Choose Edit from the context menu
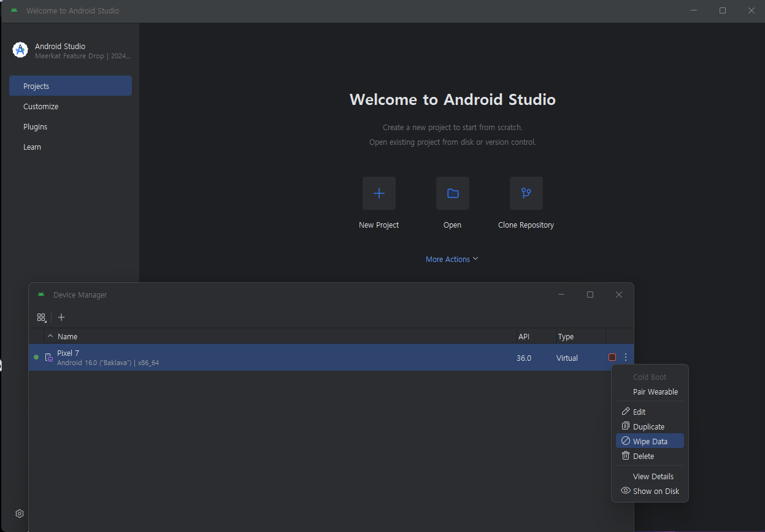765x532 pixels. [x=650, y=412]
